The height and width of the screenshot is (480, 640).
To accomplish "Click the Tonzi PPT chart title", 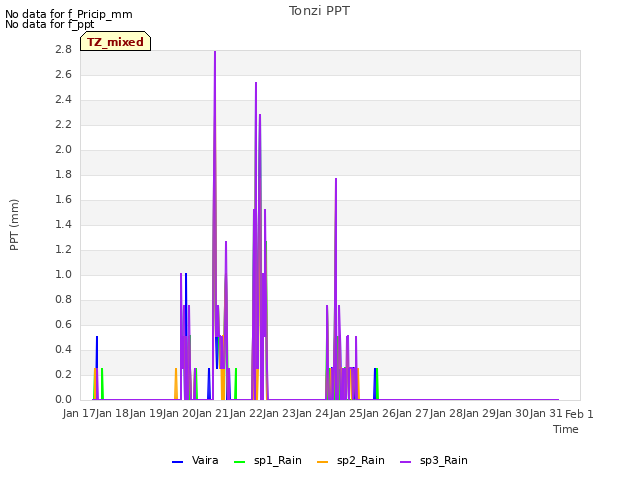I will pos(319,11).
